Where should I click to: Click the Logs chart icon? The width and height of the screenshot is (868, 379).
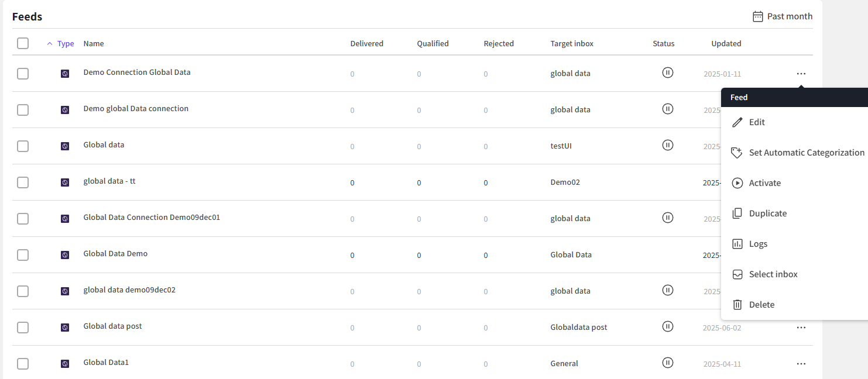point(737,244)
